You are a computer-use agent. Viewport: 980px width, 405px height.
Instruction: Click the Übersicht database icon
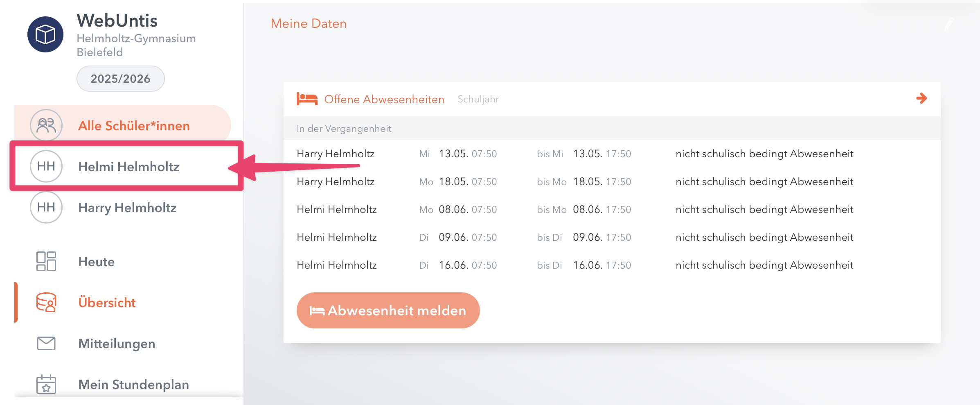pyautogui.click(x=46, y=302)
